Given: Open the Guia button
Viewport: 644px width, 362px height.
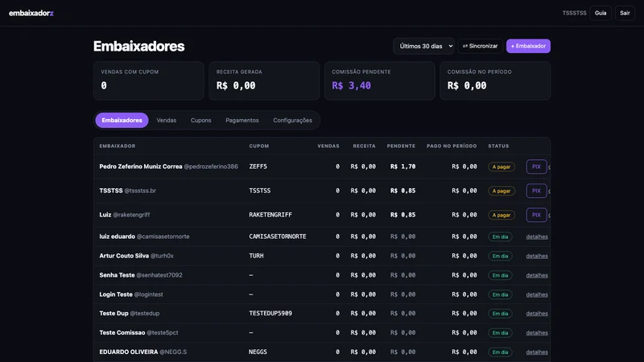Looking at the screenshot, I should click(601, 13).
